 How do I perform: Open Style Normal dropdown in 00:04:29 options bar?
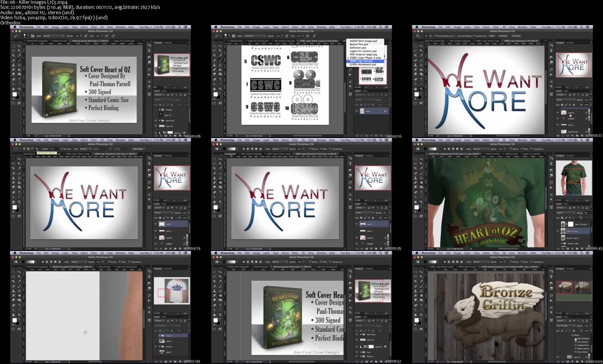coord(85,149)
